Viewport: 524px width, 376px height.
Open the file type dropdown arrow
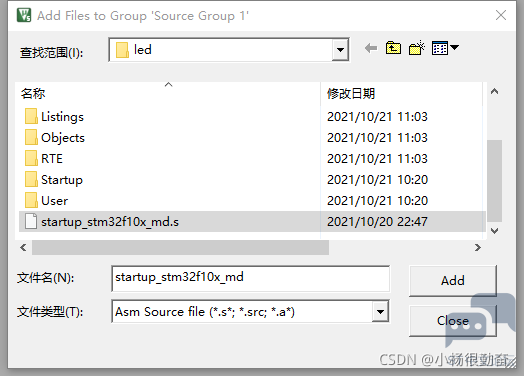[380, 311]
